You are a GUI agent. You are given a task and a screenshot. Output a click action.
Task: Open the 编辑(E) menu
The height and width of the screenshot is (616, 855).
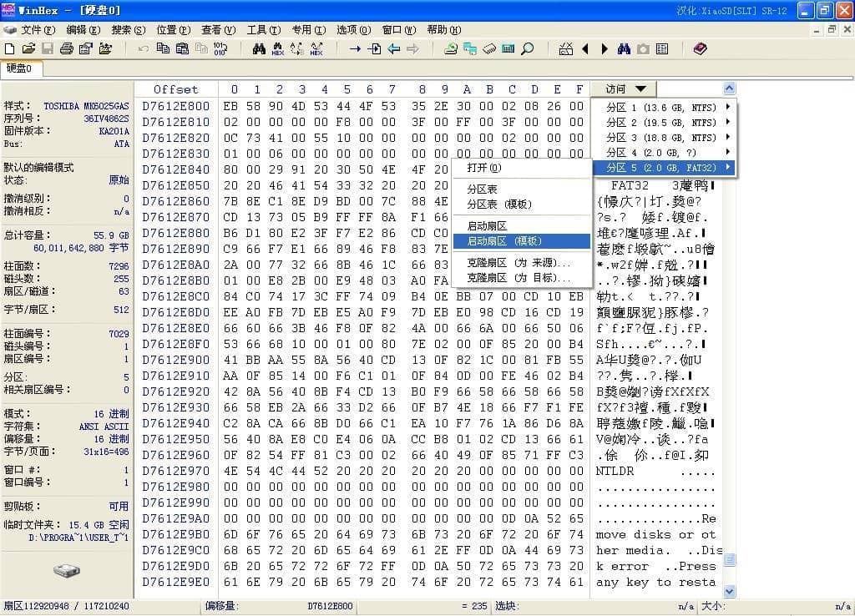pos(83,30)
